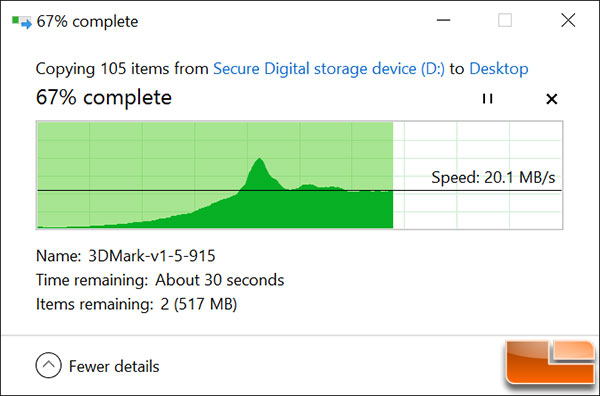The width and height of the screenshot is (600, 396).
Task: Click the 'Copying 105 items from' text
Action: [122, 69]
